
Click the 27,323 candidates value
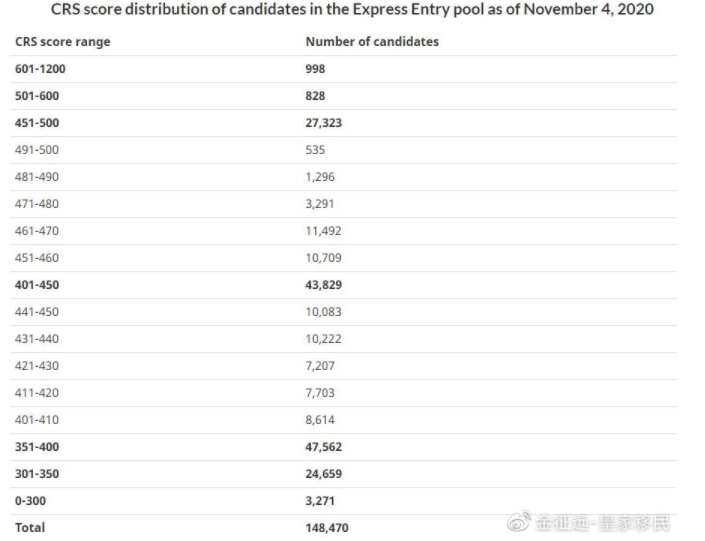[x=324, y=123]
